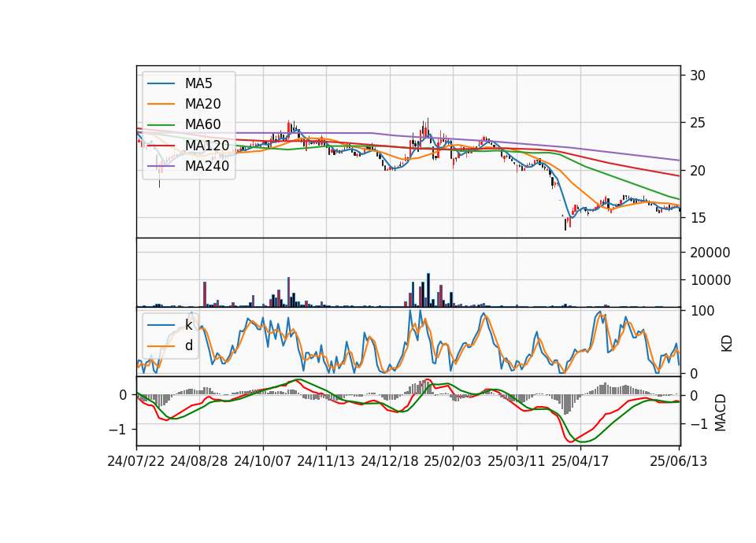The image size is (756, 543).
Task: Click the MA120 legend label
Action: (207, 146)
